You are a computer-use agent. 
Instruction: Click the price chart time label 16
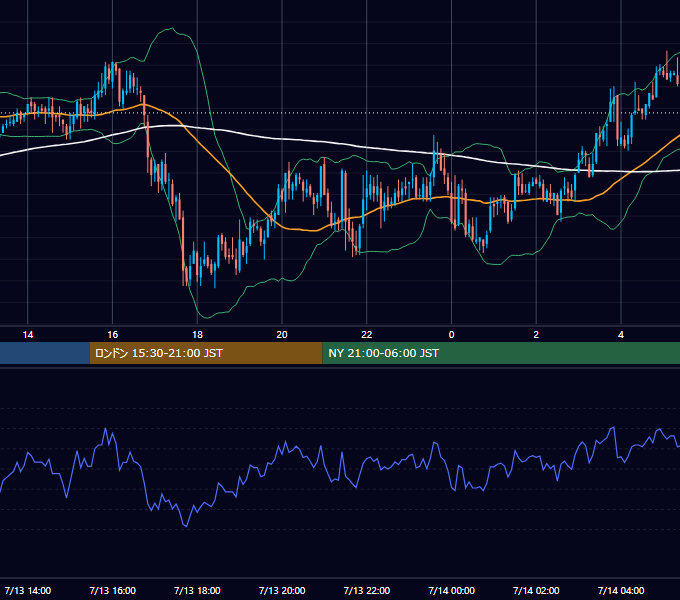click(112, 335)
